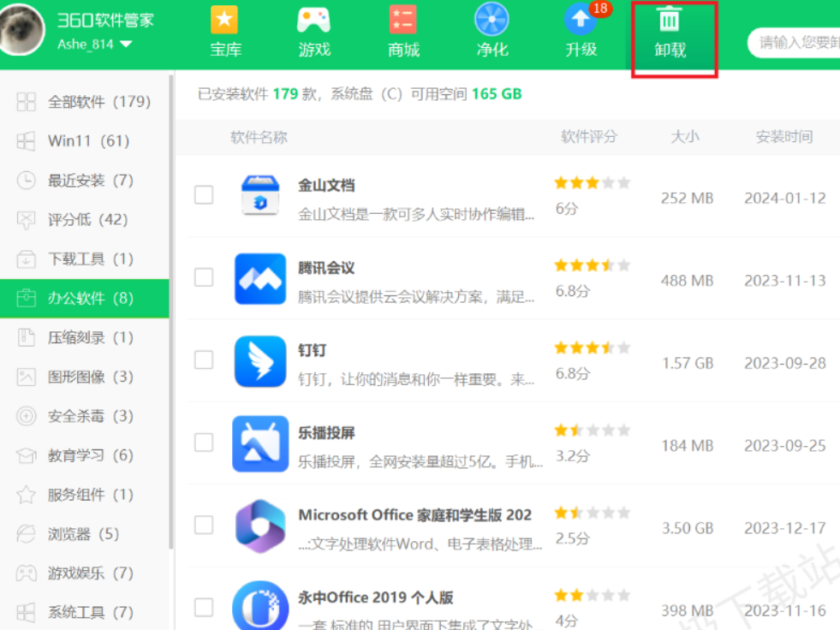The width and height of the screenshot is (840, 630).
Task: Click the sidebar vertical scrollbar
Action: click(x=171, y=312)
